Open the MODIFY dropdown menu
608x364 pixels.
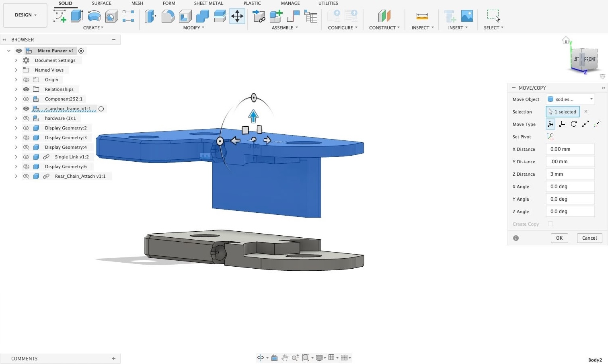click(194, 28)
